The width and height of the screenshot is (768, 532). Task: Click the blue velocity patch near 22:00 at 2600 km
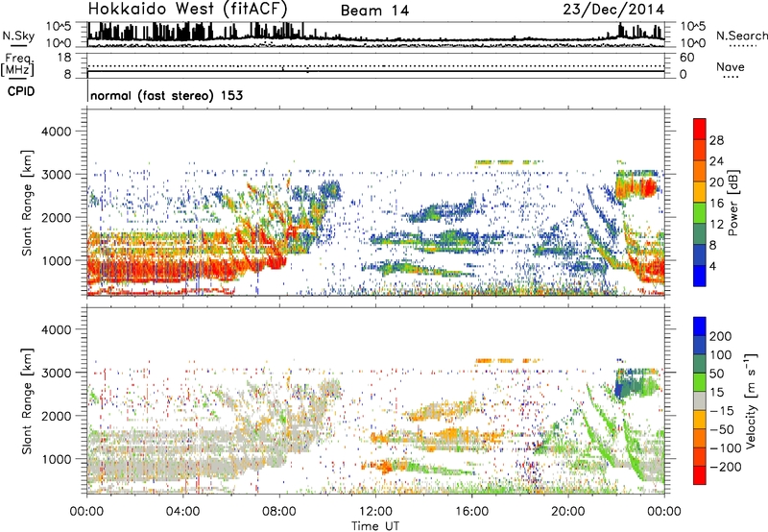pos(618,390)
